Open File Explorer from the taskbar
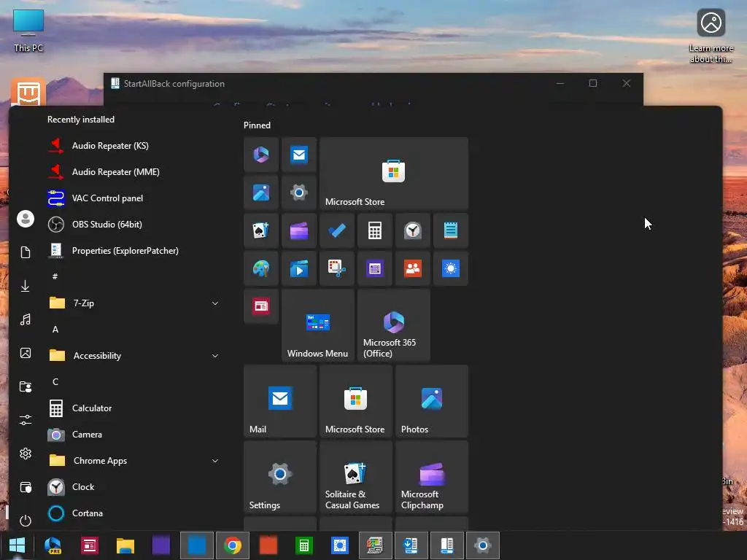Screen dimensions: 747x560 125,545
